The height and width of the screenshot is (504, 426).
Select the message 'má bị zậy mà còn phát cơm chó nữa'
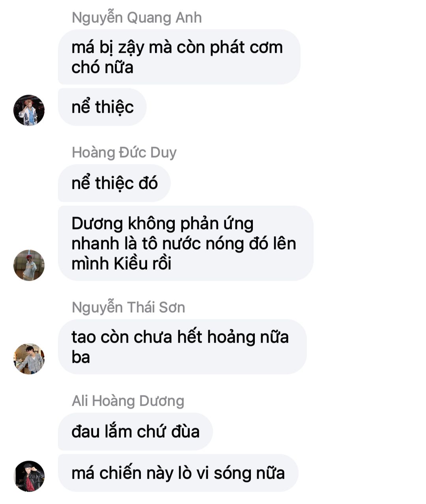179,57
